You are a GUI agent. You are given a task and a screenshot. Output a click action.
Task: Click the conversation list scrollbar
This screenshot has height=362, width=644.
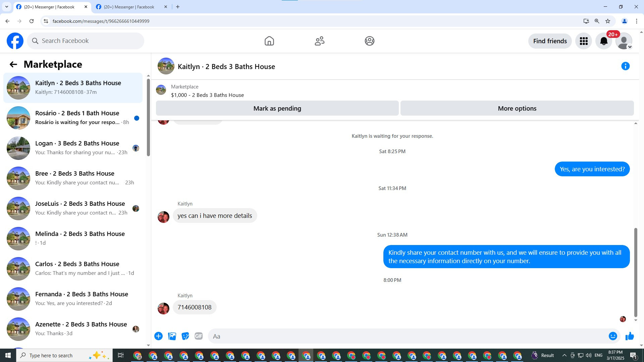coord(148,117)
